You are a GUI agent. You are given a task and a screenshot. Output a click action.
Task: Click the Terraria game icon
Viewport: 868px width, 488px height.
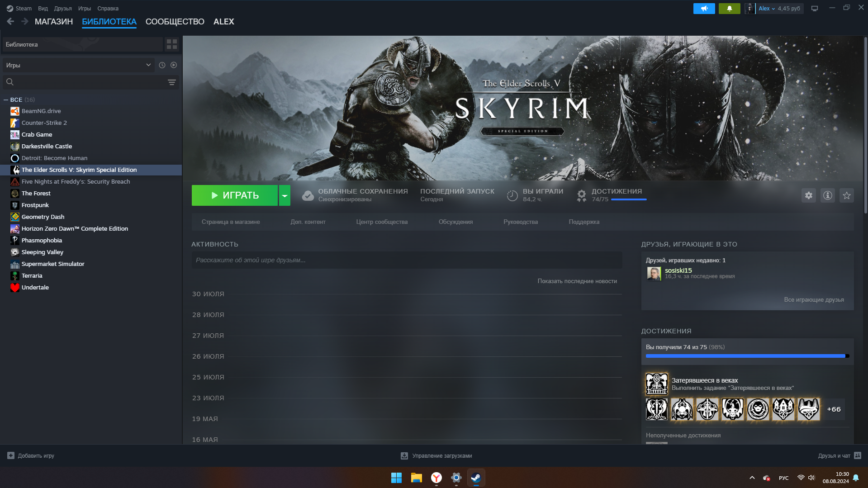(15, 275)
